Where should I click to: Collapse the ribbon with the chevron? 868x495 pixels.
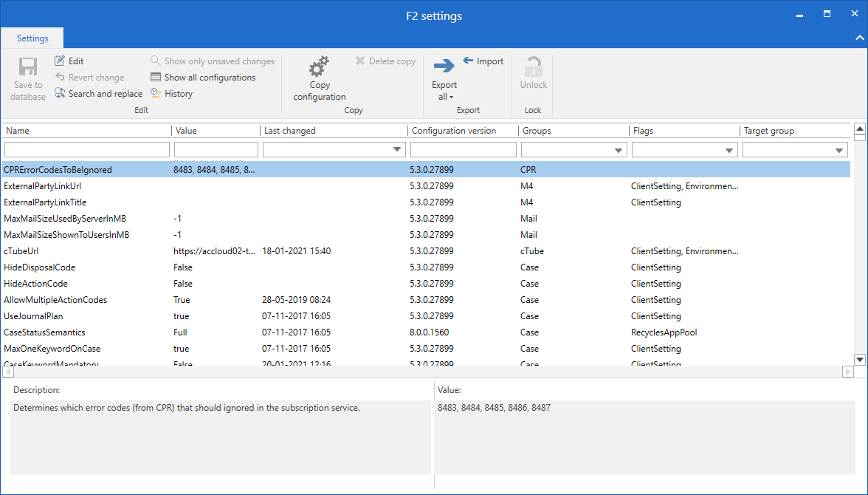point(859,38)
